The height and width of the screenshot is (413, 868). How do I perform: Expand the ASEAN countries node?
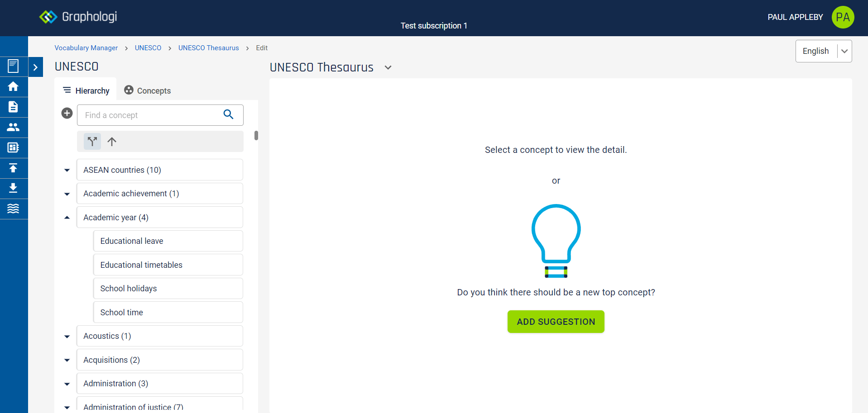(67, 170)
